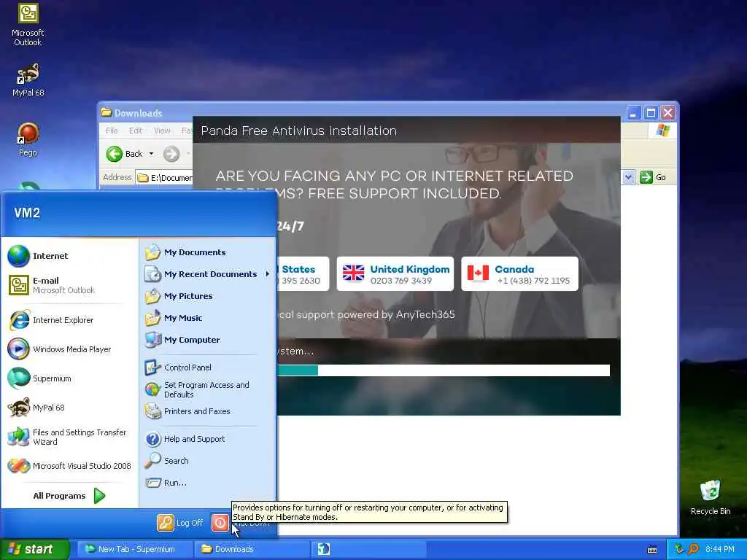Screen dimensions: 747x560
Task: Launch Internet Explorer from Start menu
Action: tap(69, 320)
